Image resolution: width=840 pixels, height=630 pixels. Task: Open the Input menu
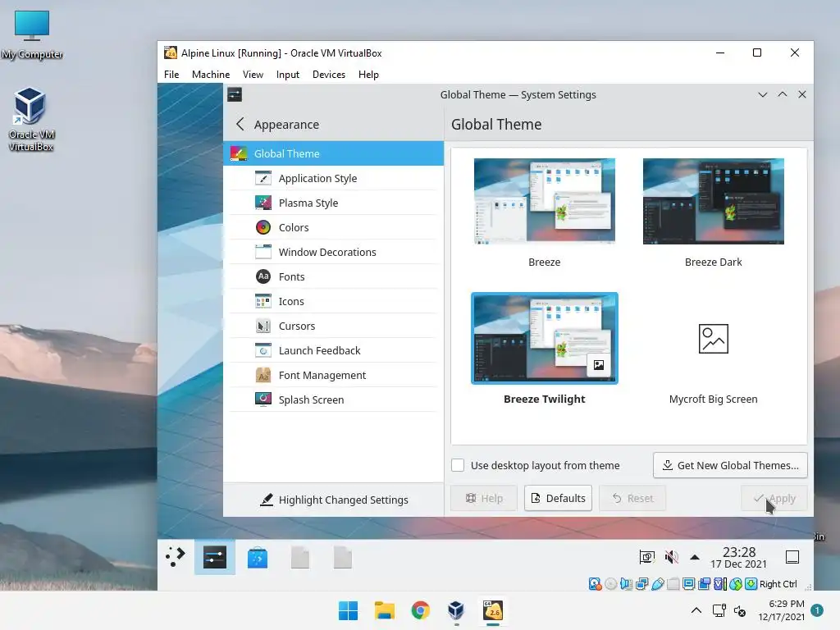pyautogui.click(x=288, y=75)
